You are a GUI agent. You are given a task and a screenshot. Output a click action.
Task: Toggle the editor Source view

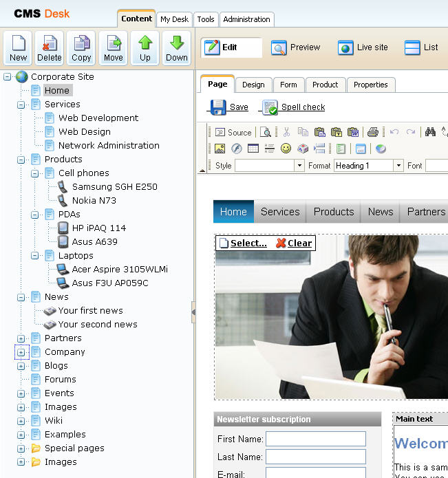[233, 132]
